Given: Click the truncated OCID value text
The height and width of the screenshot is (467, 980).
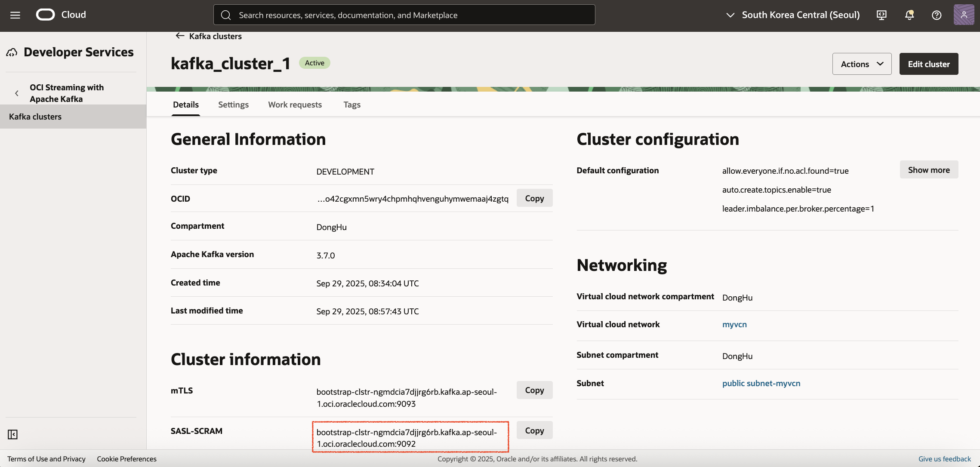Looking at the screenshot, I should coord(413,199).
